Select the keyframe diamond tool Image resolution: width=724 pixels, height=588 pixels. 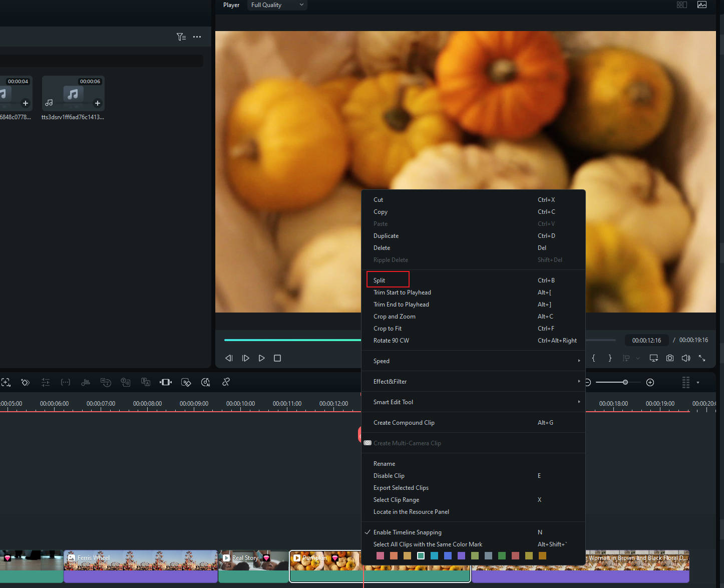(25, 382)
